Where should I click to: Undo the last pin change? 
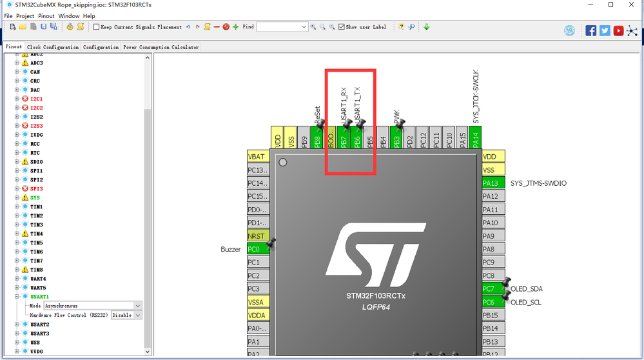click(188, 27)
